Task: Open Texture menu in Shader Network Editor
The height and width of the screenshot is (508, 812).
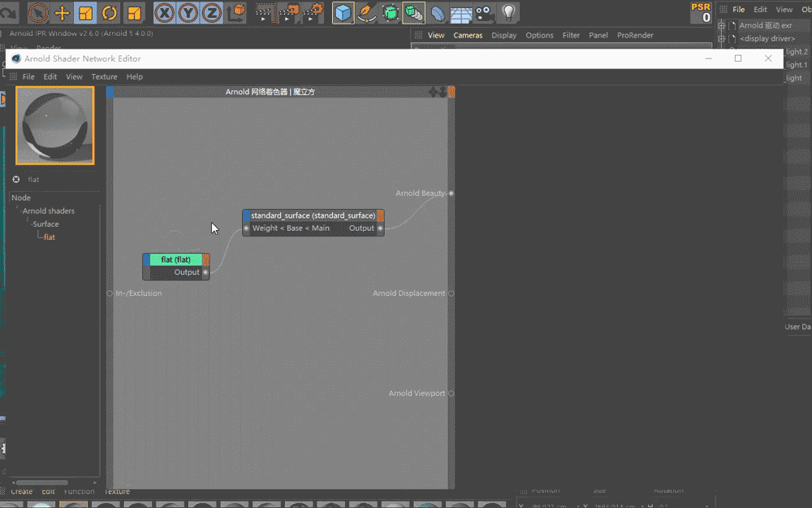Action: [104, 76]
